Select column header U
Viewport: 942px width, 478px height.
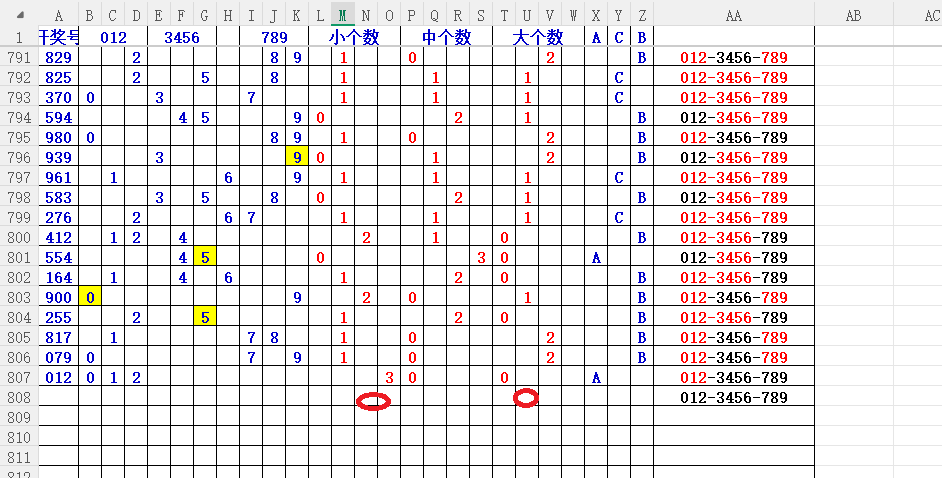pos(526,16)
